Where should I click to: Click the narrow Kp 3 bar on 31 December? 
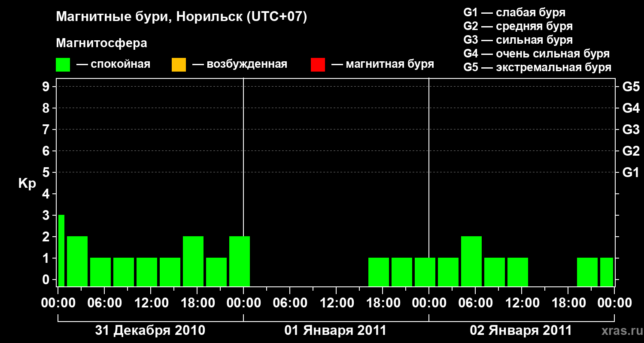click(61, 250)
